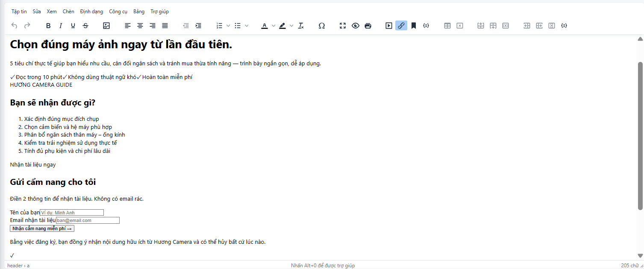Toggle bold formatting
The image size is (644, 269).
(x=48, y=26)
